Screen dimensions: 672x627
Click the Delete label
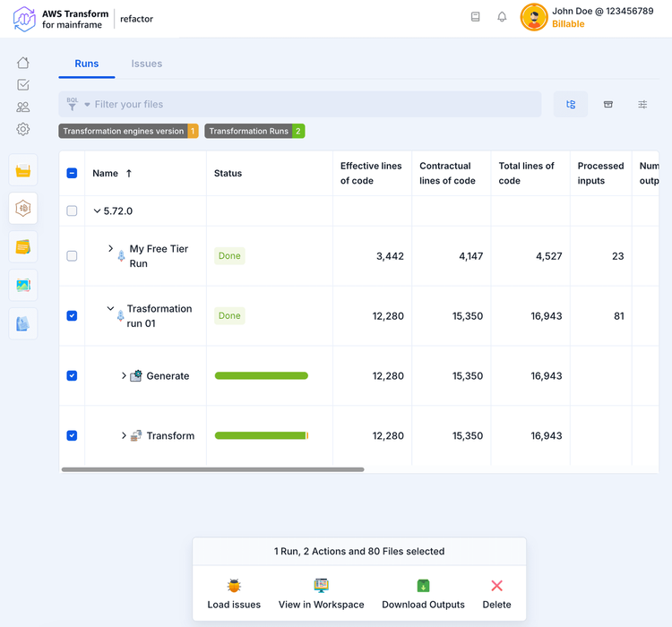(496, 605)
